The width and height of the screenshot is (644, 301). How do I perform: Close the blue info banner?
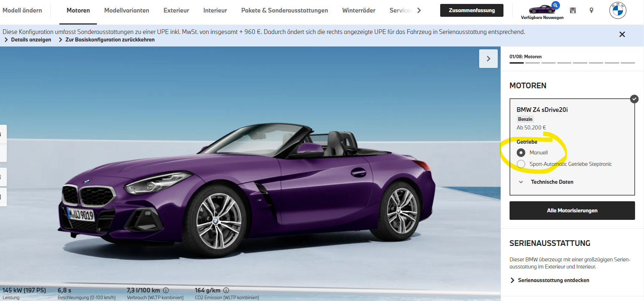(622, 34)
